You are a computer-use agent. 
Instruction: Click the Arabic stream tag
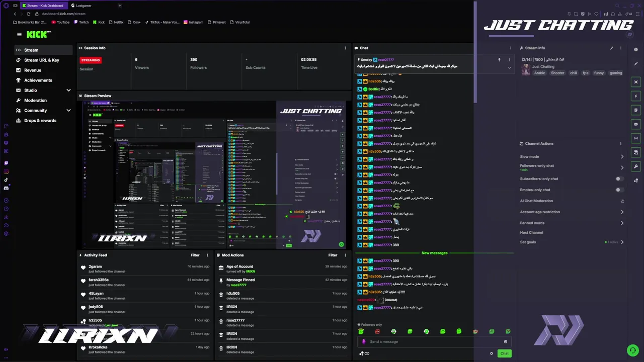[539, 73]
